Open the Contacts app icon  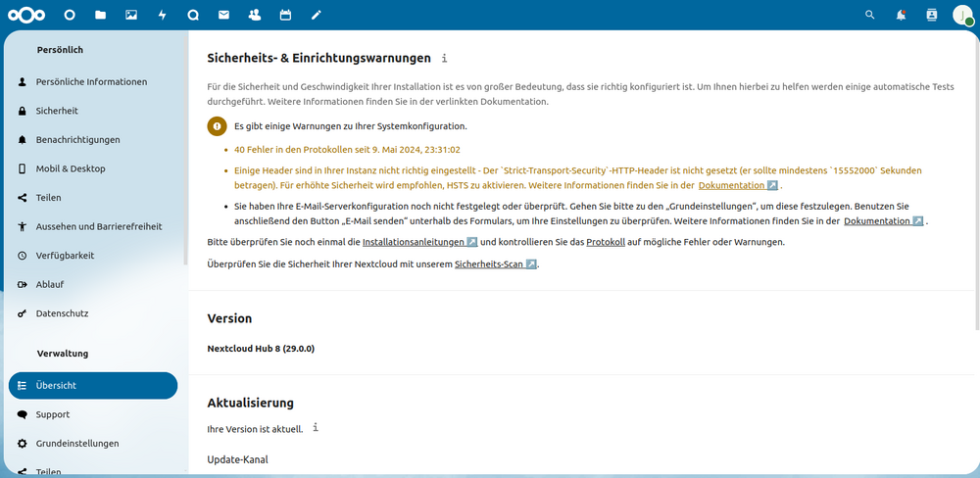tap(255, 15)
